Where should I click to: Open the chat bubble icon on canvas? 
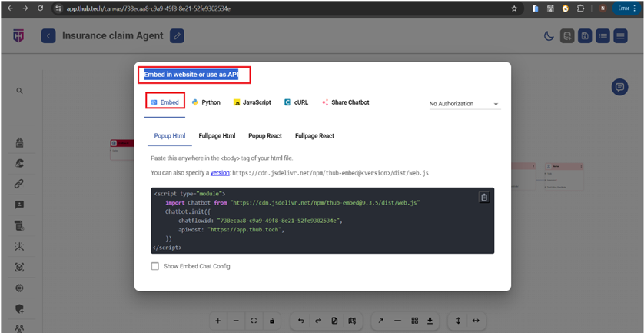tap(619, 87)
